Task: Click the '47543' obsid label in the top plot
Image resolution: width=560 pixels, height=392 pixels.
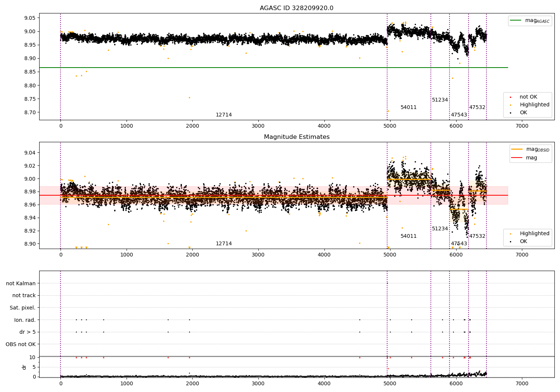Action: (x=459, y=115)
